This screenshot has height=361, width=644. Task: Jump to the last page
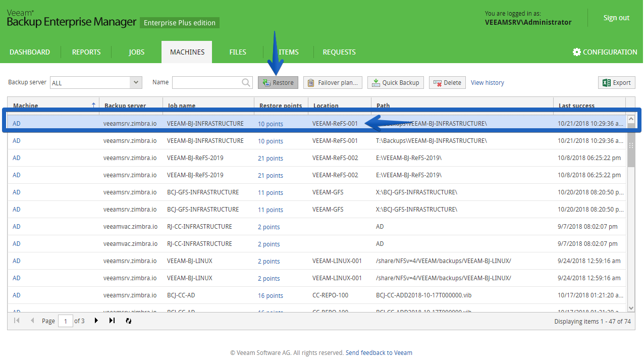tap(112, 321)
